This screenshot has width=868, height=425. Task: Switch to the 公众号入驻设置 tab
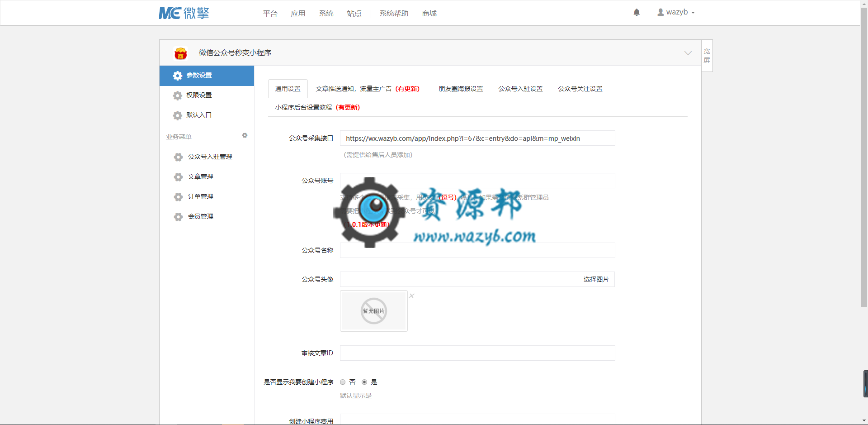[520, 89]
